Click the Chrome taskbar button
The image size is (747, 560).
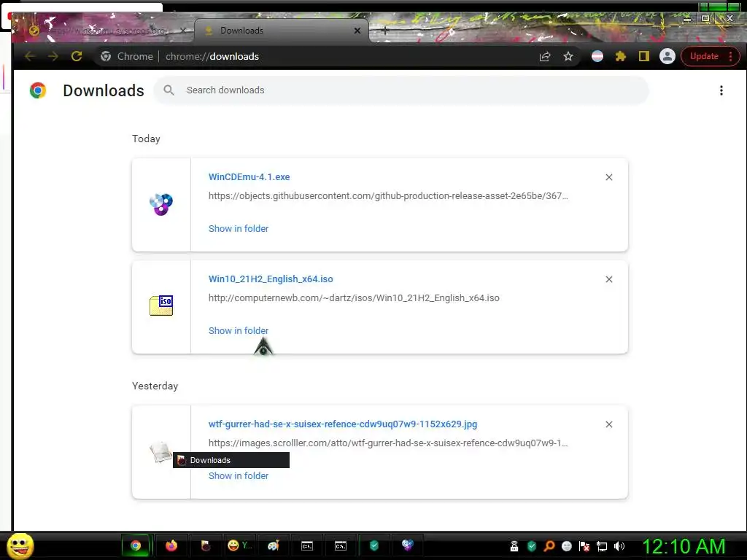136,545
